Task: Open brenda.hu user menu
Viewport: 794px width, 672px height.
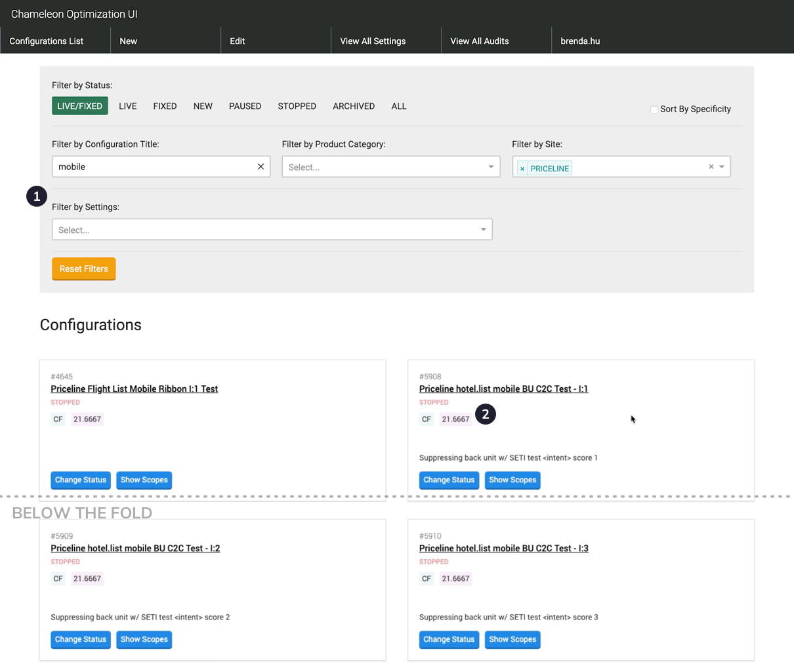Action: pos(580,41)
